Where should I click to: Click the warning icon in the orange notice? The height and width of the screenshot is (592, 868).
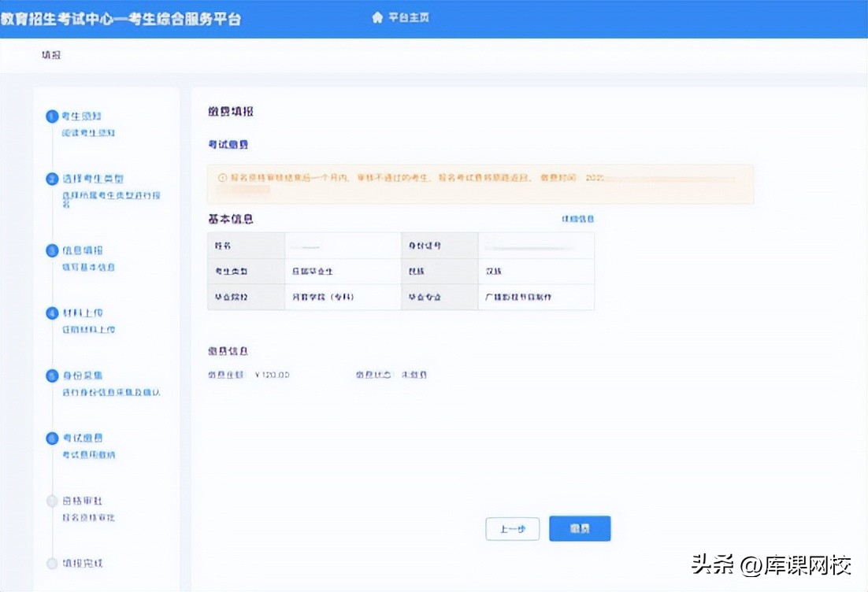[221, 179]
